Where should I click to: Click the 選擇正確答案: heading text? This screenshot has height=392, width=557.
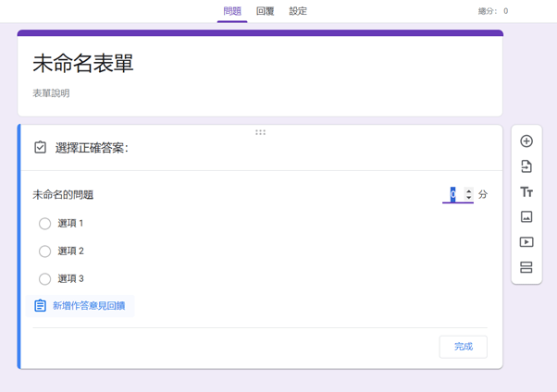[x=92, y=148]
